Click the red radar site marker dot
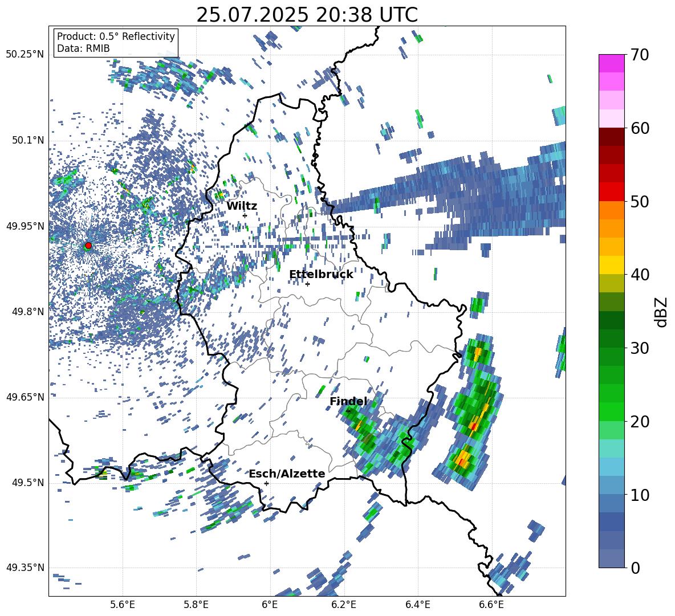The height and width of the screenshot is (616, 675). pos(88,246)
